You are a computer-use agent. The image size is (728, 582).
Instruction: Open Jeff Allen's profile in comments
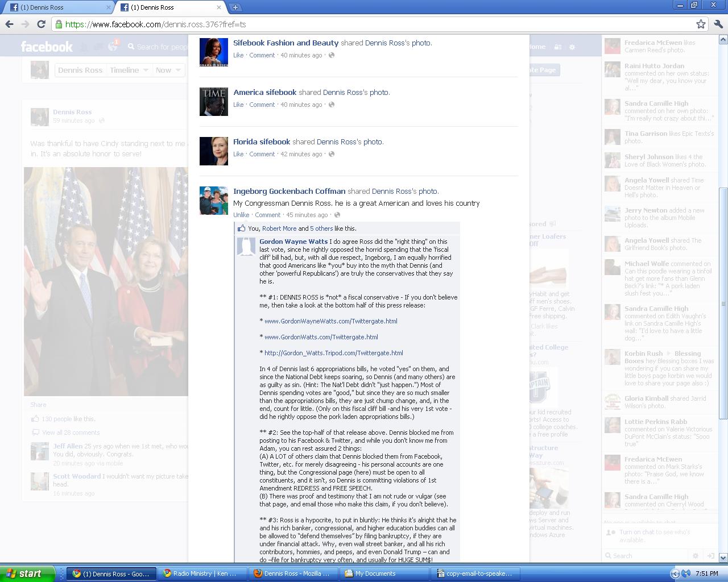68,446
